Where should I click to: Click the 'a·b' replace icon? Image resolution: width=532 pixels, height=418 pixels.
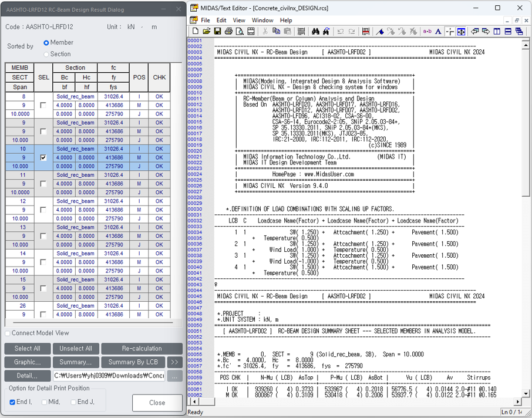click(x=427, y=32)
